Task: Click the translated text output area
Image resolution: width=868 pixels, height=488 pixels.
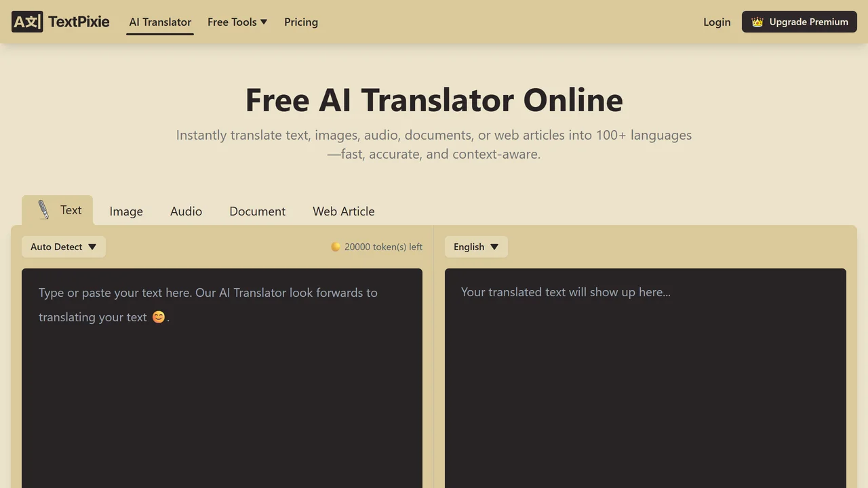Action: click(646, 378)
